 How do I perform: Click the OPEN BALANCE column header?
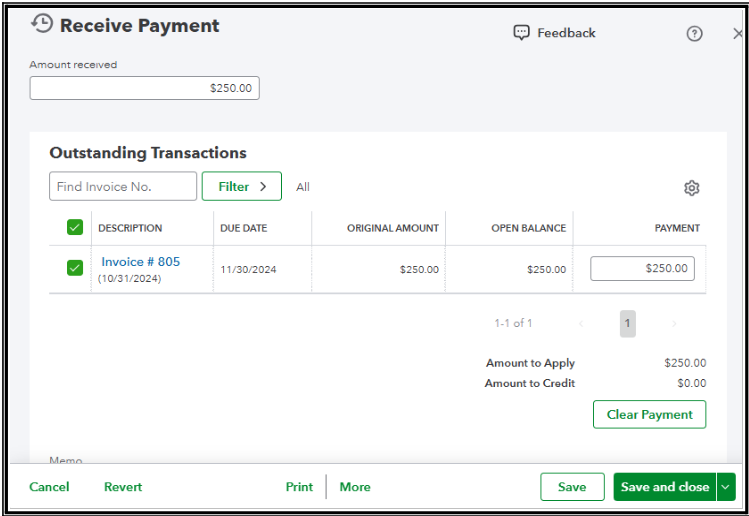click(529, 228)
